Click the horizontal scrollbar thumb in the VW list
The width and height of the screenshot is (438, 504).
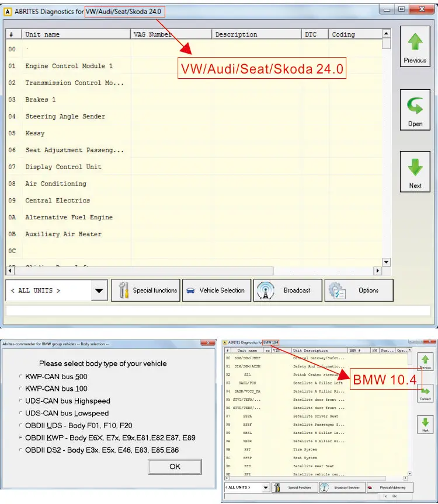coord(144,271)
